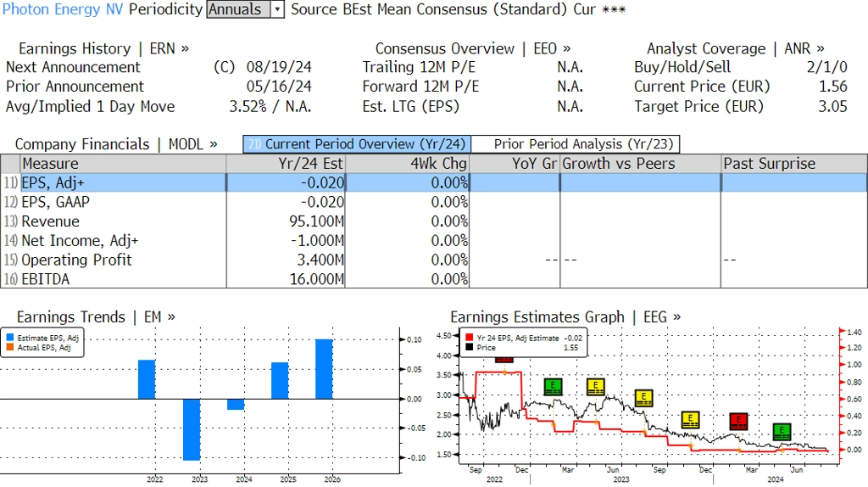Screen dimensions: 868x487
Task: Select the Operating Profit row
Action: 434,260
